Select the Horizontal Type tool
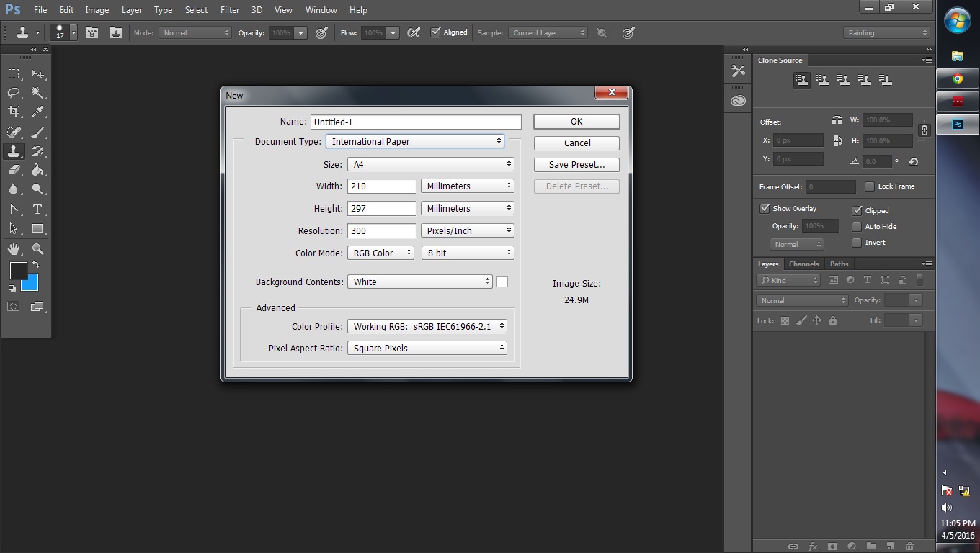The height and width of the screenshot is (553, 980). pyautogui.click(x=37, y=210)
